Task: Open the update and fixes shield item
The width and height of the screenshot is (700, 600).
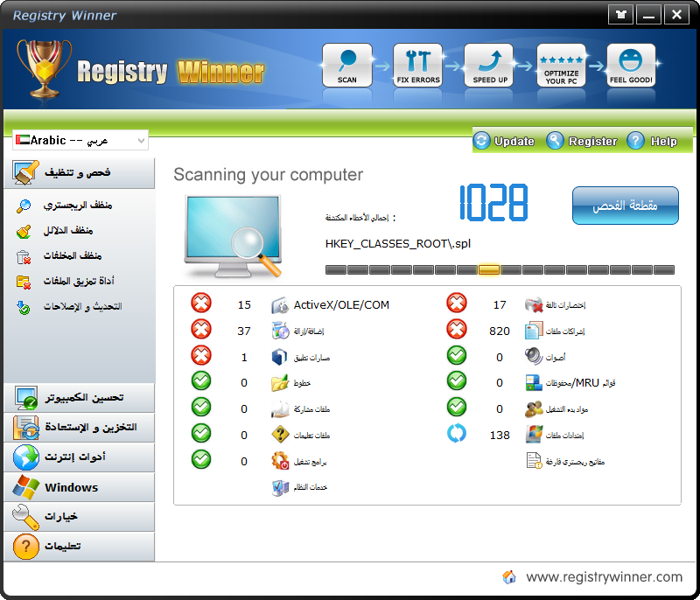Action: [69, 307]
